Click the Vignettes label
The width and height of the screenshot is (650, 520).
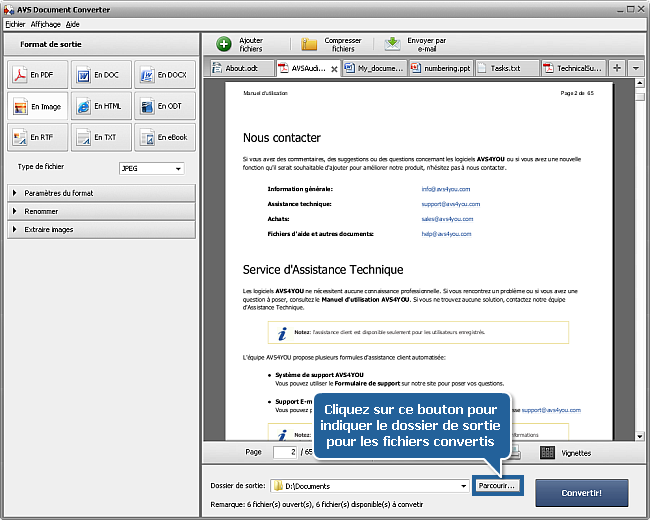(x=576, y=453)
